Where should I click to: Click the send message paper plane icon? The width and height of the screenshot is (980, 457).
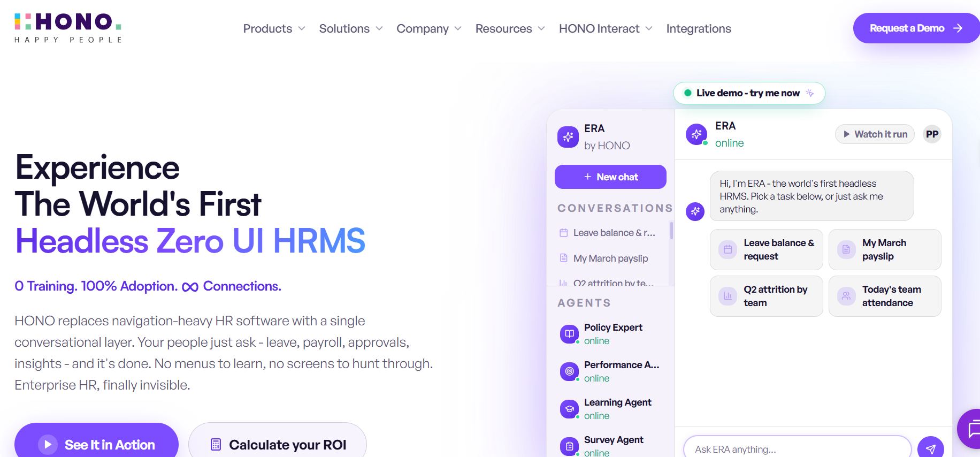(x=931, y=449)
